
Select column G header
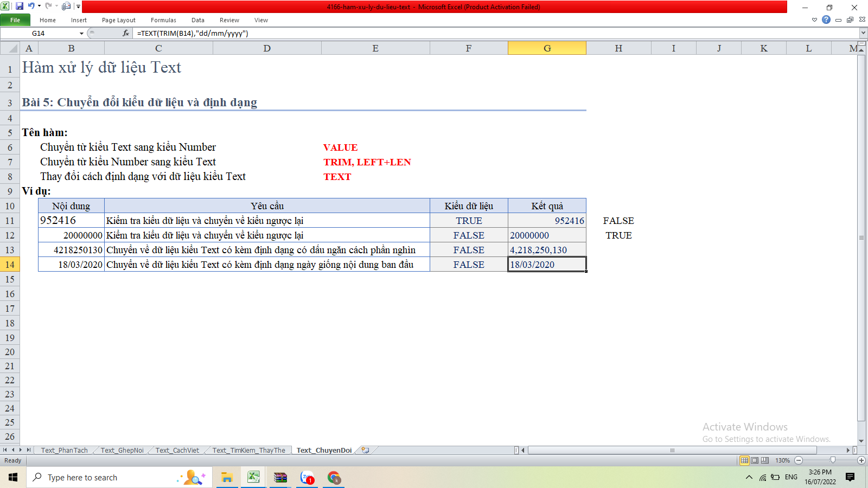pyautogui.click(x=547, y=48)
